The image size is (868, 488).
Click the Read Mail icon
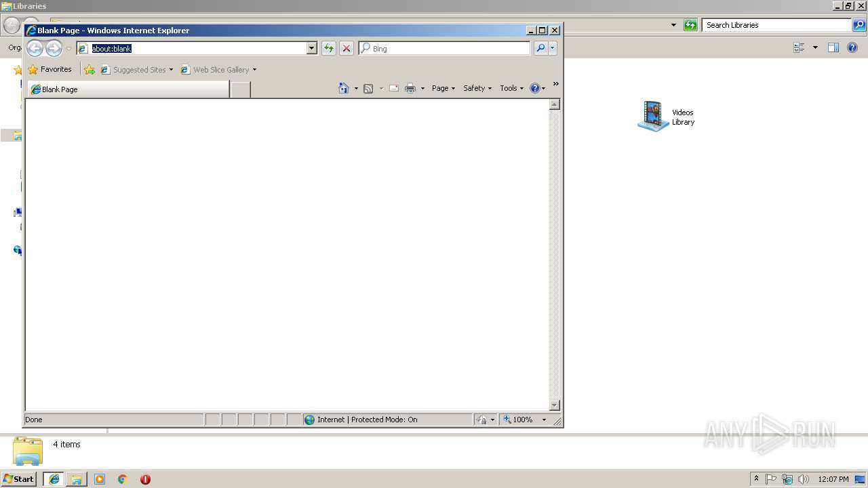click(393, 88)
